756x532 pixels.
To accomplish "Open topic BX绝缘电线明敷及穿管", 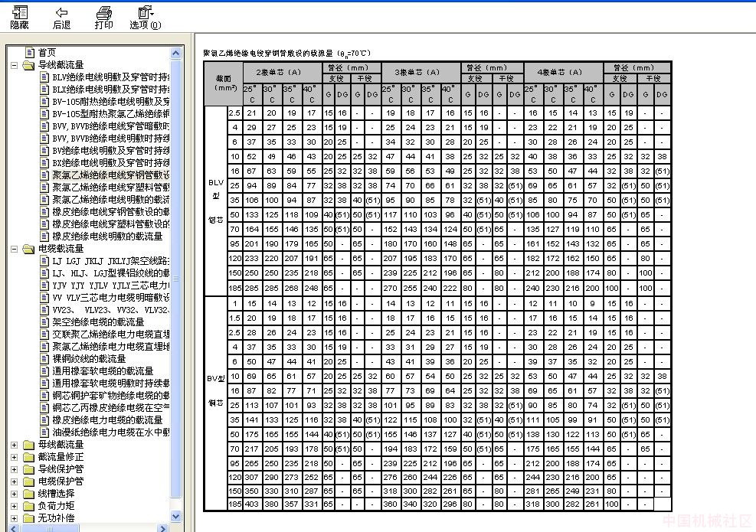I will click(111, 163).
